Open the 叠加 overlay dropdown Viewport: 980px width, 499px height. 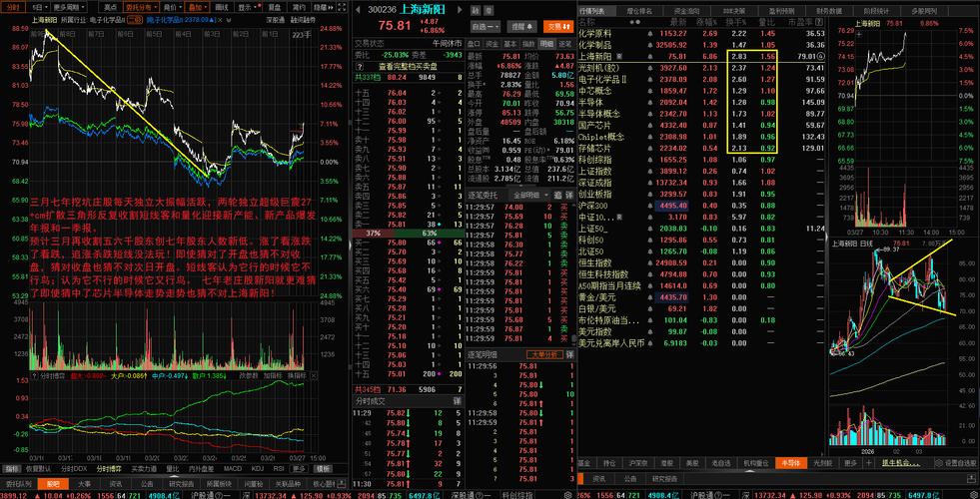tap(197, 8)
